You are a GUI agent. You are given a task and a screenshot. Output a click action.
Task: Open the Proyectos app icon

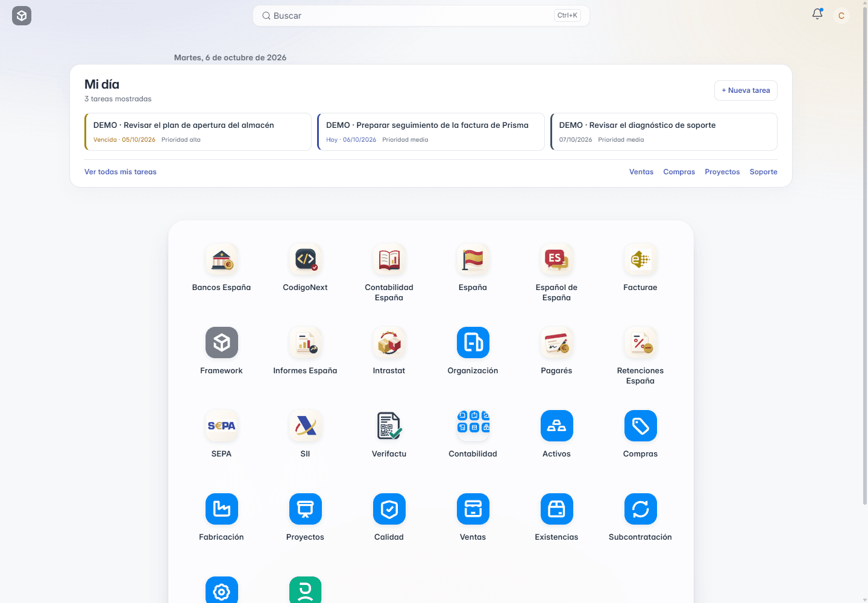tap(305, 510)
